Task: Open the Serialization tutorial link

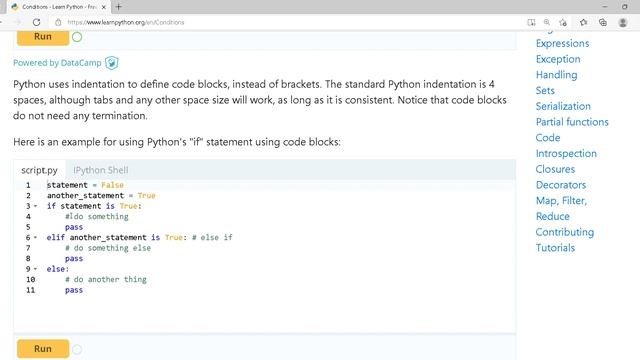Action: pyautogui.click(x=563, y=106)
